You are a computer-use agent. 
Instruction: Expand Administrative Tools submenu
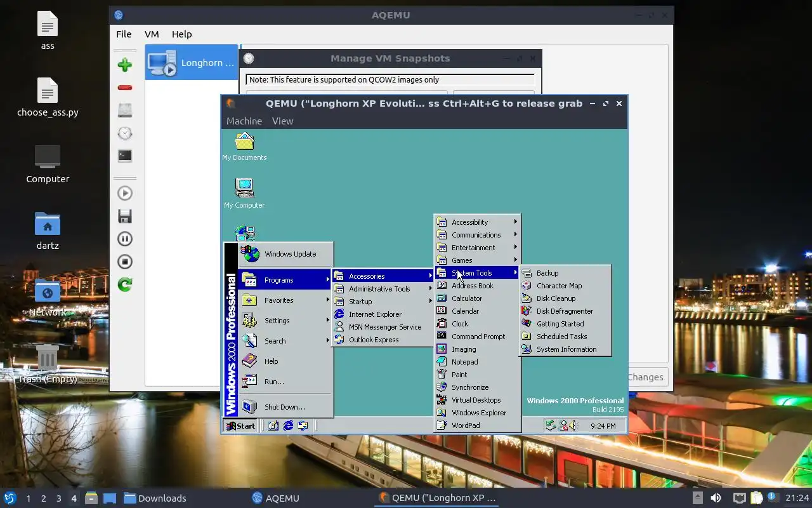383,289
